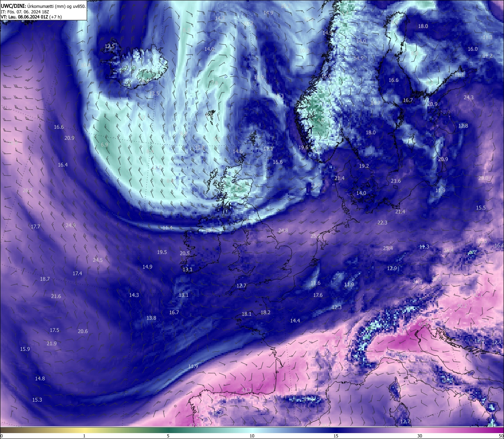Screen dimensions: 504x439
Task: Click the 14.5 value on the map
Action: coord(358,58)
